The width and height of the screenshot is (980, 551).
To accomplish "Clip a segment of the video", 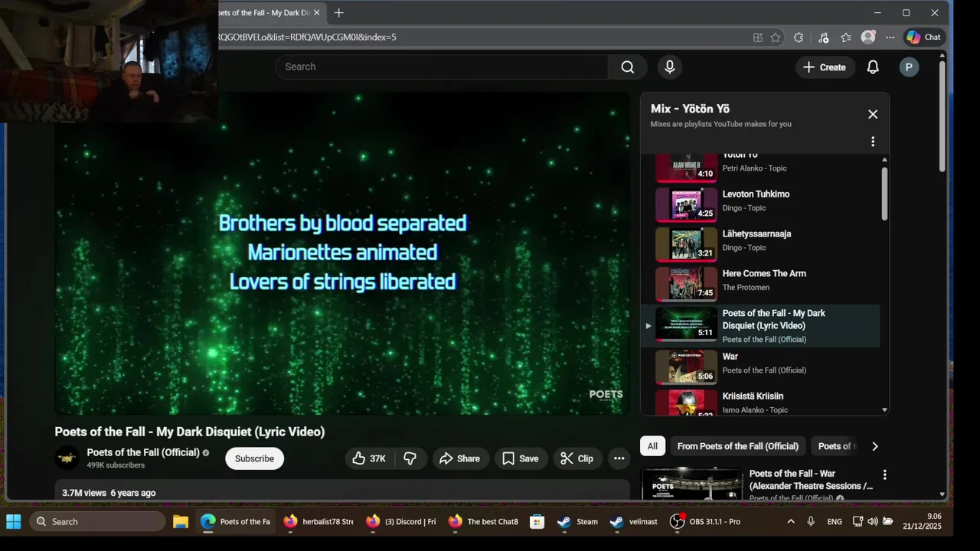I will (577, 458).
